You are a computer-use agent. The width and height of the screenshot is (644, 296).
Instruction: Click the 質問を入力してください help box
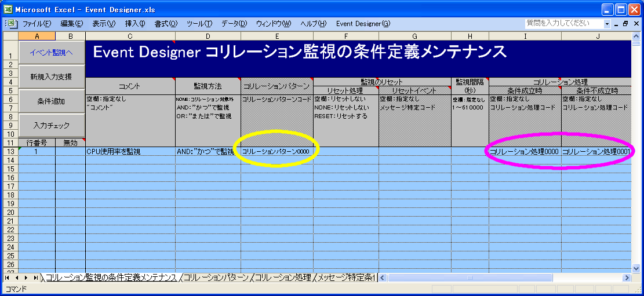click(x=564, y=23)
